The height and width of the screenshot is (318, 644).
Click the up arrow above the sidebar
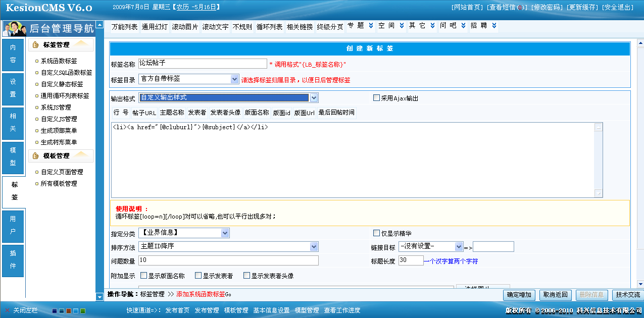tap(100, 25)
